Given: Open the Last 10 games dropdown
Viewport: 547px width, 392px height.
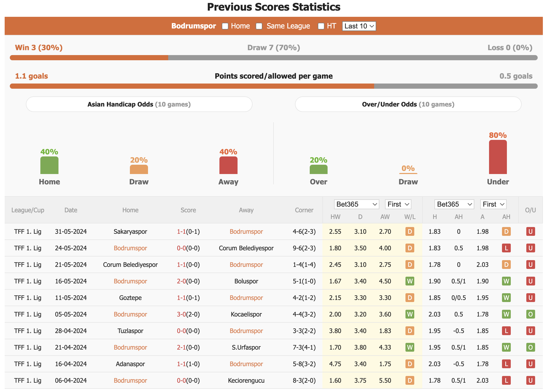Looking at the screenshot, I should pyautogui.click(x=359, y=26).
